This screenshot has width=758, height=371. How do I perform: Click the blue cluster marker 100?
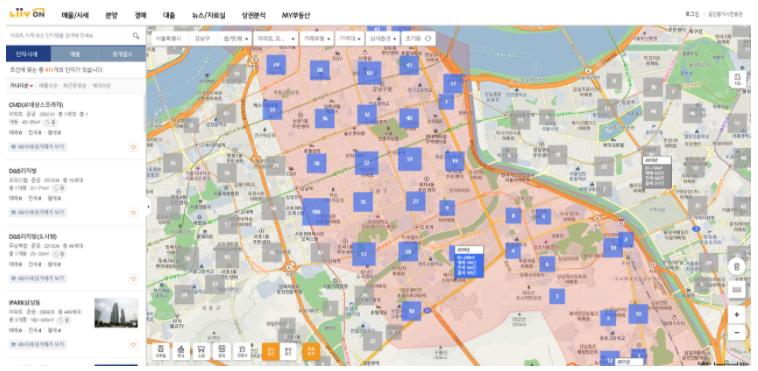click(x=316, y=212)
